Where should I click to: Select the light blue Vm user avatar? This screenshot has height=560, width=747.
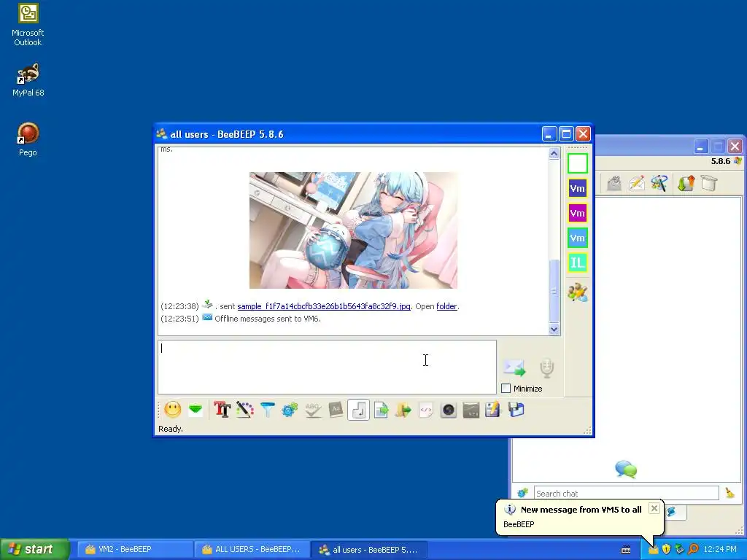click(578, 238)
